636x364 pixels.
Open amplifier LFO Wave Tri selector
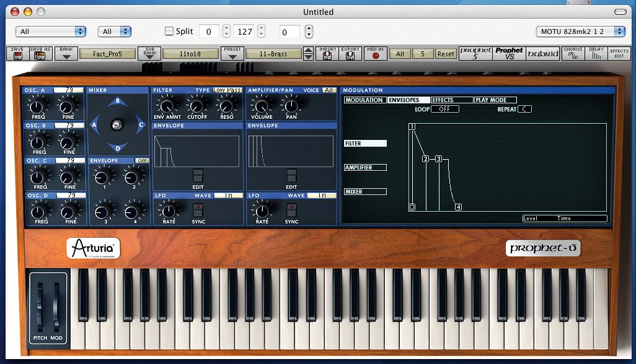pos(322,195)
